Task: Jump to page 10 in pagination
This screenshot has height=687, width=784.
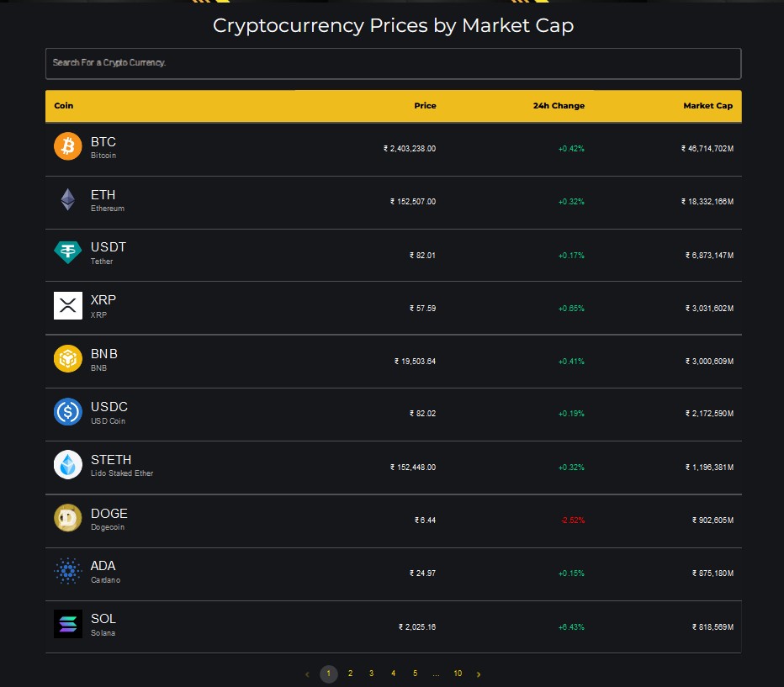Action: (458, 674)
